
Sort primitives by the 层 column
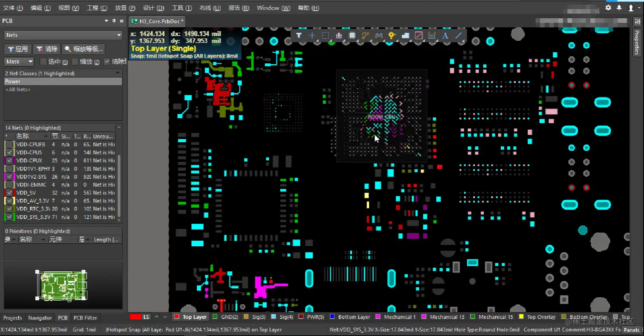click(x=81, y=240)
